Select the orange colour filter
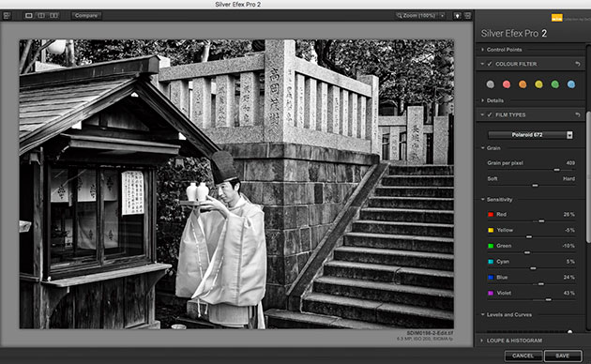The image size is (591, 364). [x=523, y=84]
